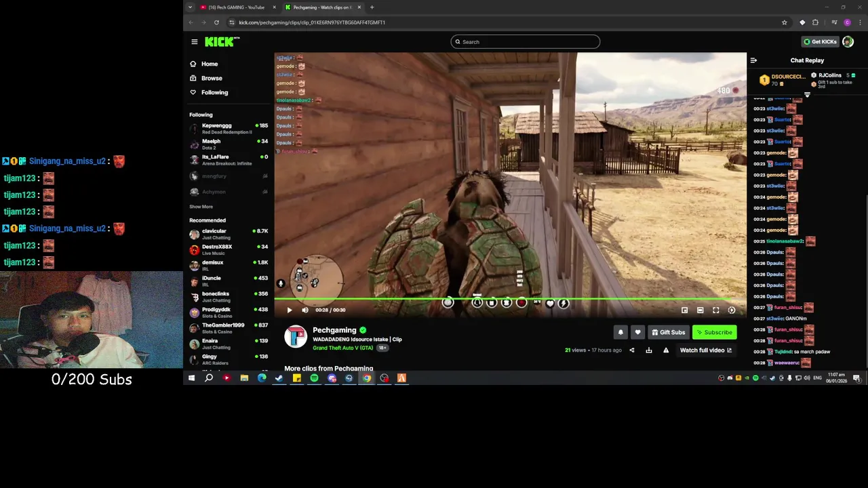Open recommended channel clavicular
The width and height of the screenshot is (868, 488).
pos(229,234)
